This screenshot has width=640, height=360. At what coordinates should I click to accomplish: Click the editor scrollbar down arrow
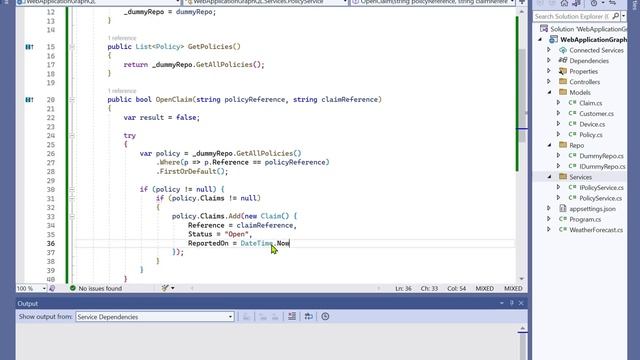click(x=522, y=279)
